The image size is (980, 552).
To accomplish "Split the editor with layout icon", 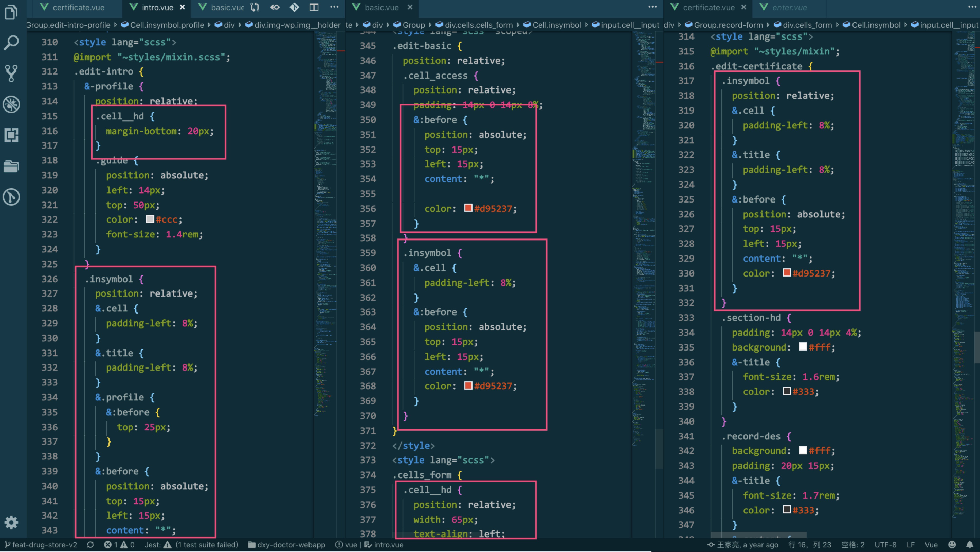I will click(x=314, y=7).
